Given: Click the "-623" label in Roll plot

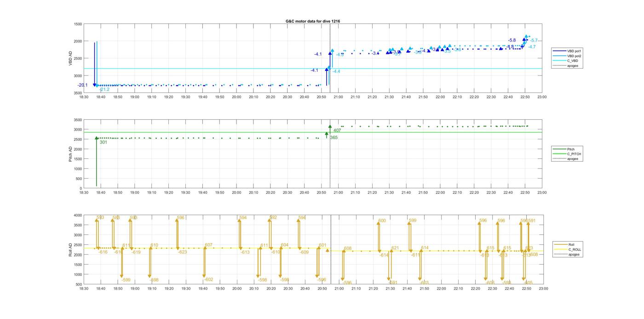Looking at the screenshot, I should coord(183,252).
